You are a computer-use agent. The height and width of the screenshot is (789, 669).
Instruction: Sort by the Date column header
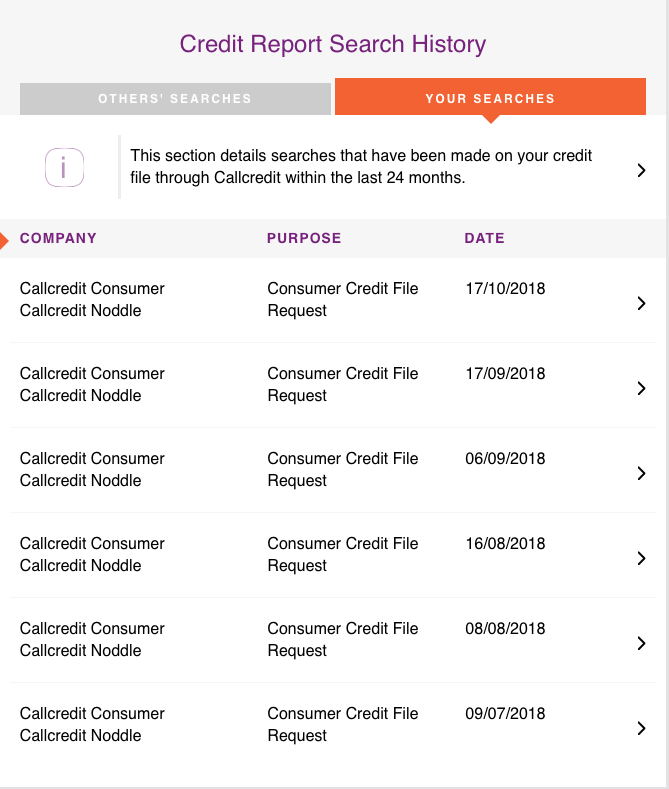click(x=484, y=238)
